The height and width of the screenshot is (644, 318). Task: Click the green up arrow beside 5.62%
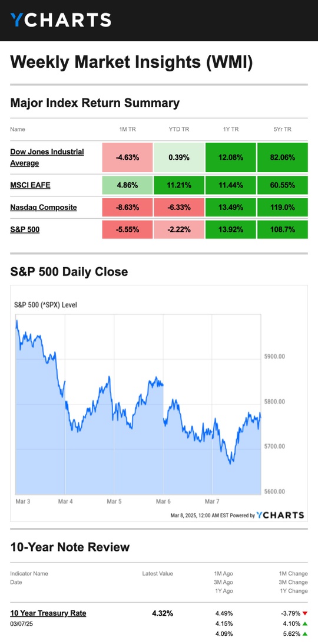tap(305, 634)
